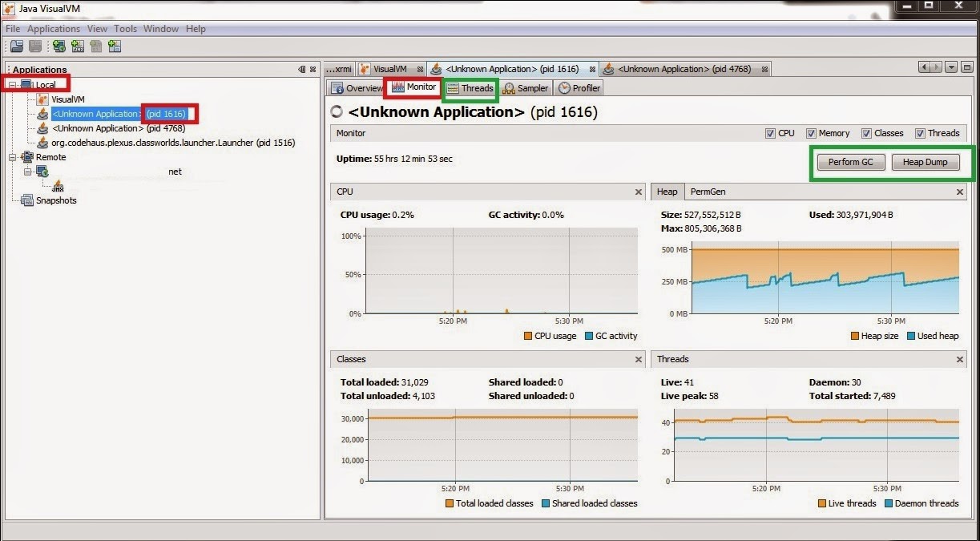Close the pid 1616 document tab
980x541 pixels.
[593, 70]
